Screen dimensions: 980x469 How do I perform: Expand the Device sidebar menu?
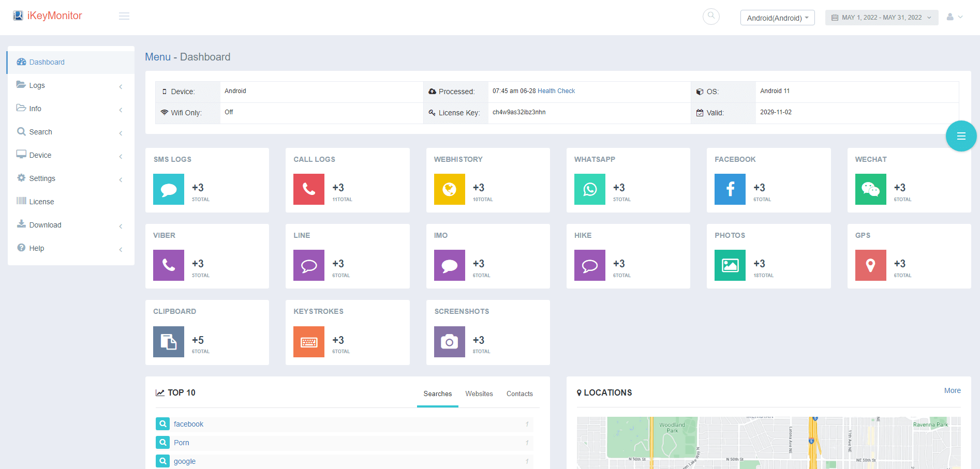71,155
